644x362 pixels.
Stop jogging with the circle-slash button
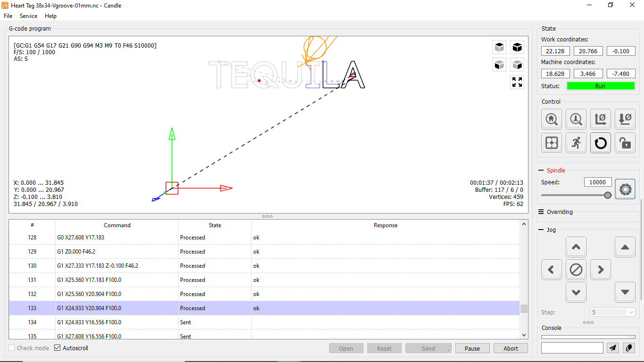click(x=576, y=270)
